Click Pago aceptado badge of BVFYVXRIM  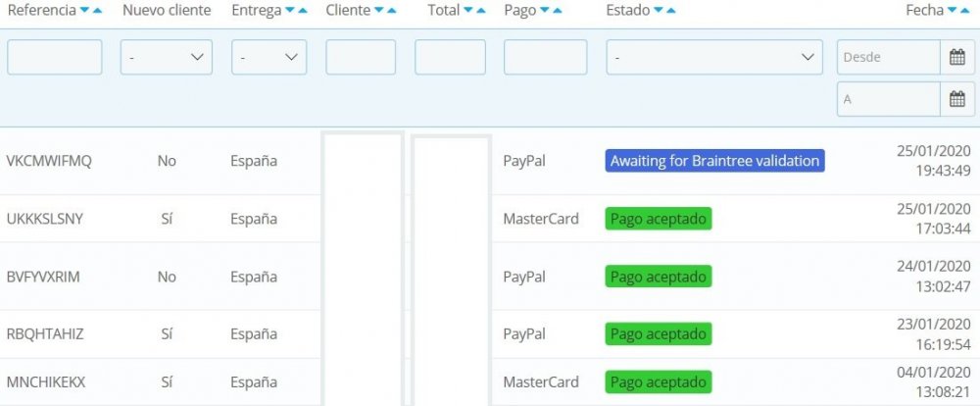659,277
